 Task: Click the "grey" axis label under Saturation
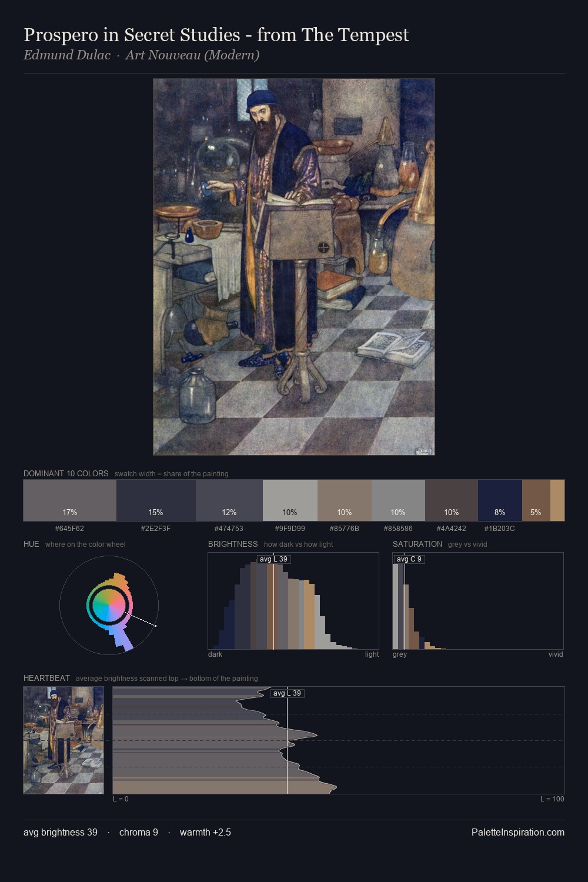tap(400, 654)
